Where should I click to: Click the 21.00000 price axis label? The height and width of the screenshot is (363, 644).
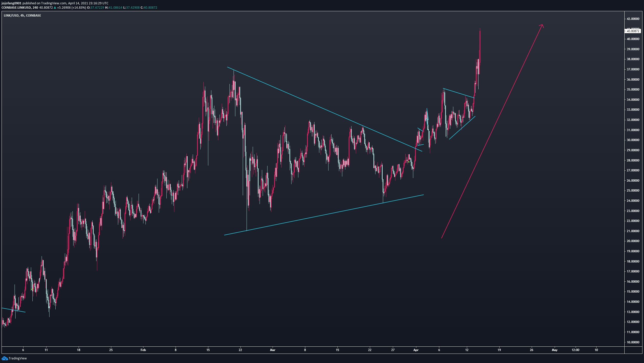pos(633,231)
